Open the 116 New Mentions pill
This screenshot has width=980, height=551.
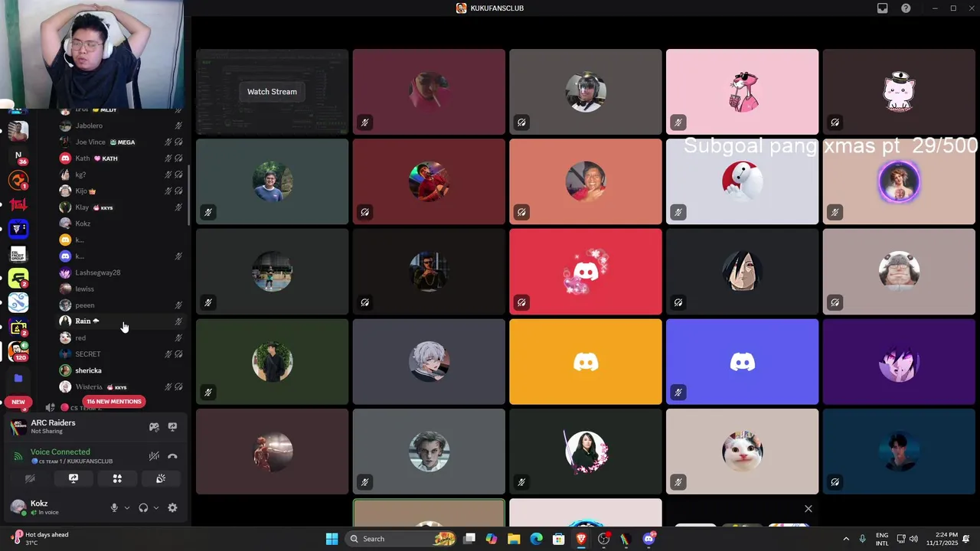(x=114, y=402)
